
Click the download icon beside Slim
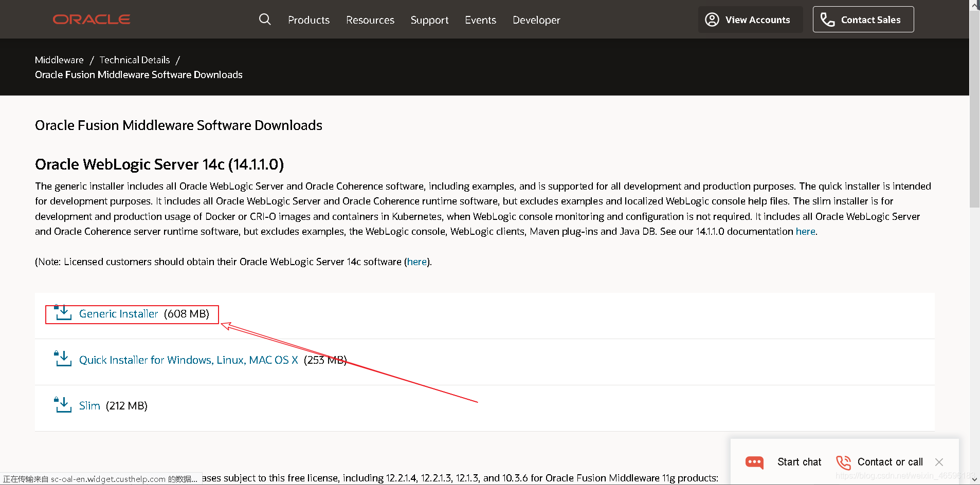coord(63,404)
